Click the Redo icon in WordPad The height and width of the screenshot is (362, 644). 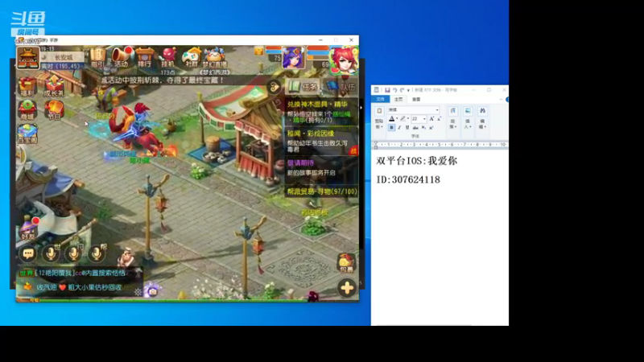pos(402,90)
